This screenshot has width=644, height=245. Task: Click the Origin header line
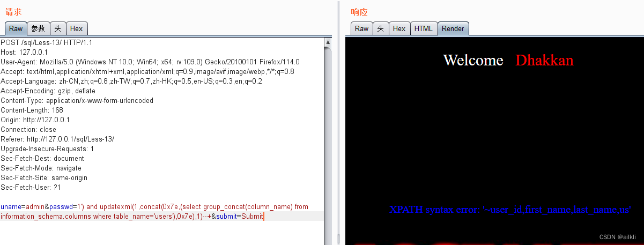(35, 120)
